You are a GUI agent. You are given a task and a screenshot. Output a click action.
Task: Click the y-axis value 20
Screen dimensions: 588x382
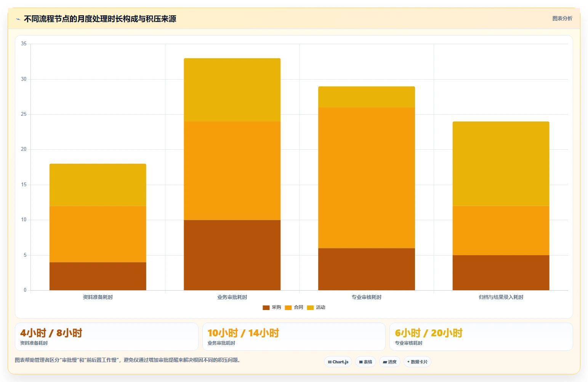(x=24, y=149)
